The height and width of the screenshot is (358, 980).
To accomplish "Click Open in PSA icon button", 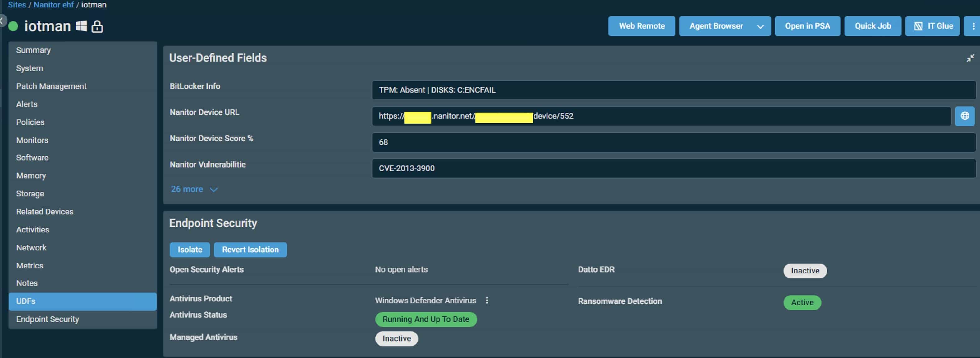I will (x=808, y=26).
